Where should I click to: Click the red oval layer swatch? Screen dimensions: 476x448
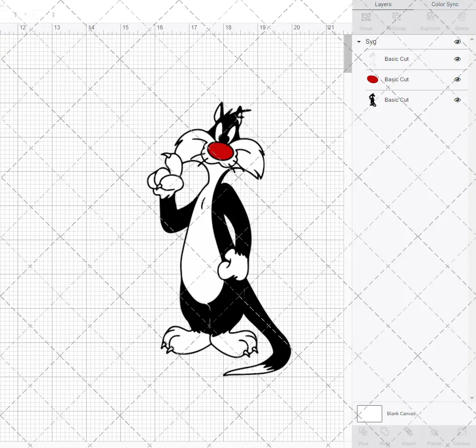(x=373, y=79)
